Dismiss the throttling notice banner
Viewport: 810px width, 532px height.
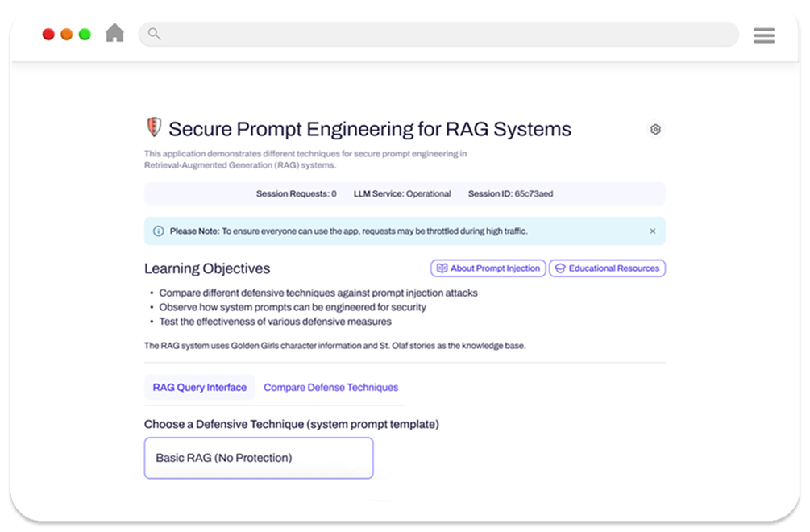tap(653, 231)
